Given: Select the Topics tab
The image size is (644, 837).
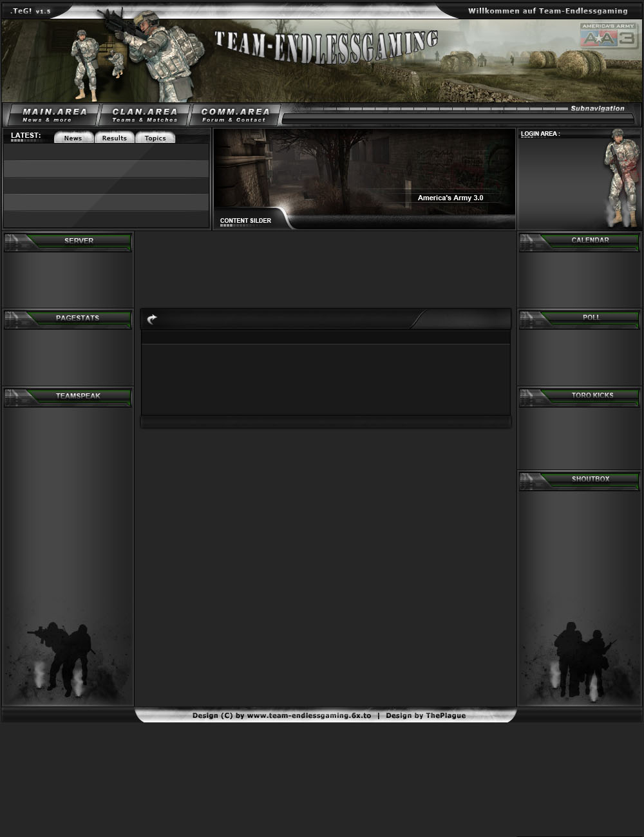Looking at the screenshot, I should (155, 138).
